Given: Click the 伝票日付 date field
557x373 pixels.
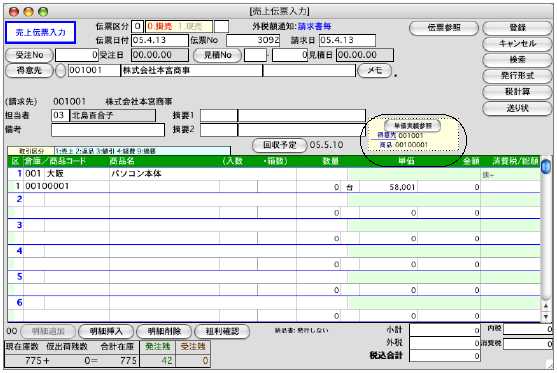Looking at the screenshot, I should pos(159,40).
